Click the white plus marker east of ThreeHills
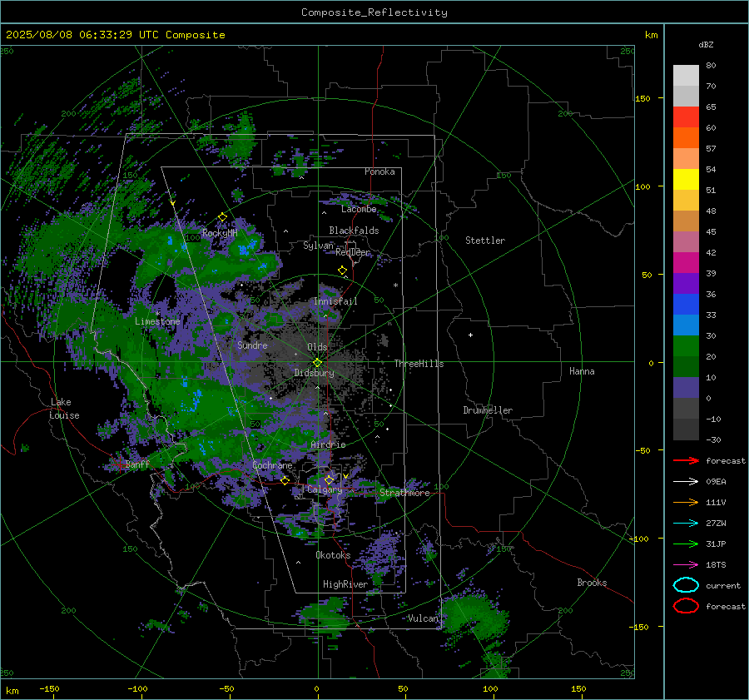This screenshot has height=700, width=749. 470,335
